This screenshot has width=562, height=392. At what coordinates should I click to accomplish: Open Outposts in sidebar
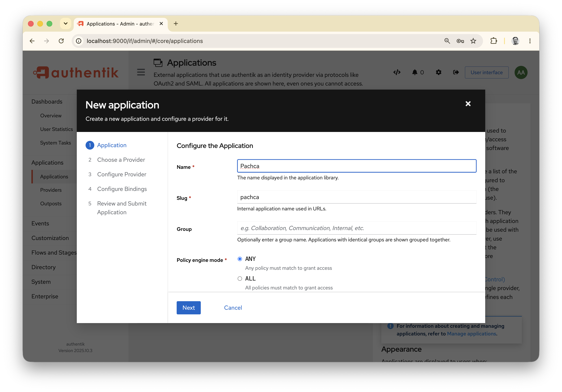[51, 204]
